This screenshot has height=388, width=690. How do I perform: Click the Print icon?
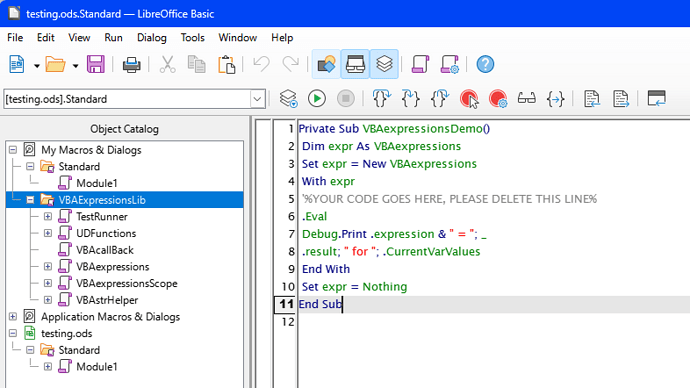(131, 65)
